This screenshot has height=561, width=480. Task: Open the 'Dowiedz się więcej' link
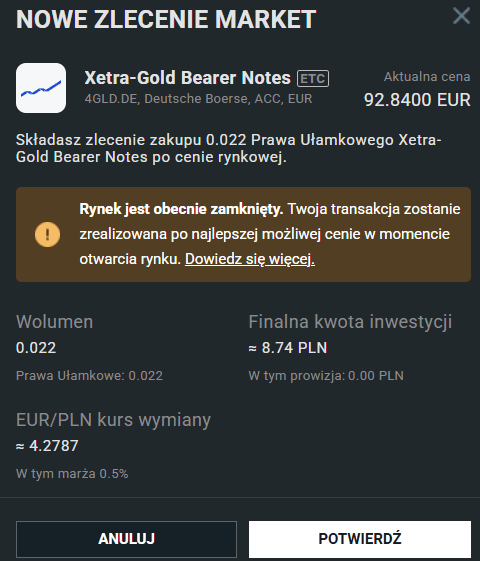coord(250,259)
